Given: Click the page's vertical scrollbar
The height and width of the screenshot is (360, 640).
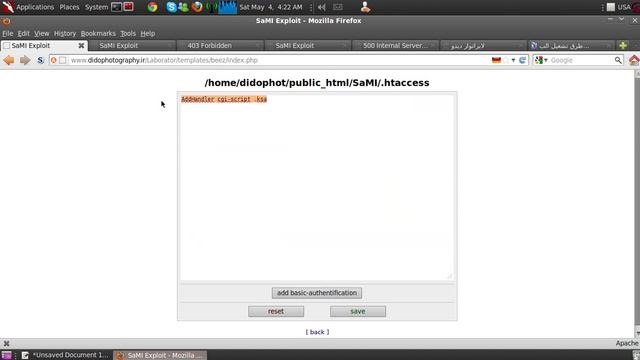Looking at the screenshot, I should coord(637,203).
